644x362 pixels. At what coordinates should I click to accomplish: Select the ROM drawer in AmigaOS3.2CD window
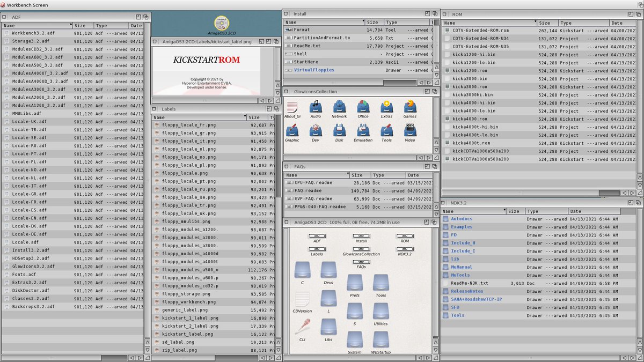tap(405, 236)
